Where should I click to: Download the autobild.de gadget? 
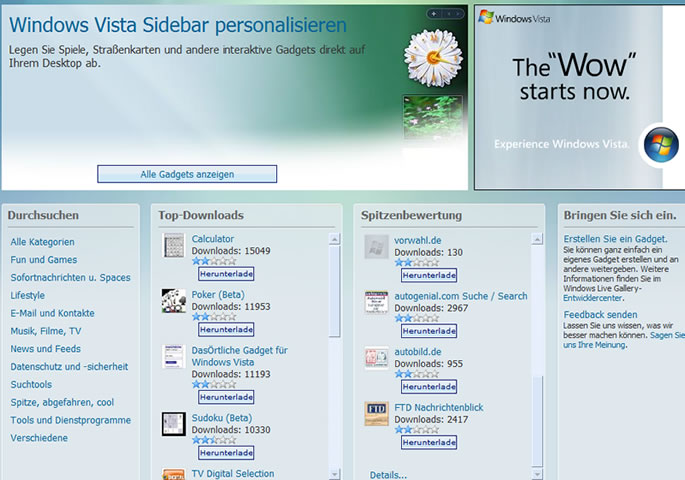tap(429, 387)
